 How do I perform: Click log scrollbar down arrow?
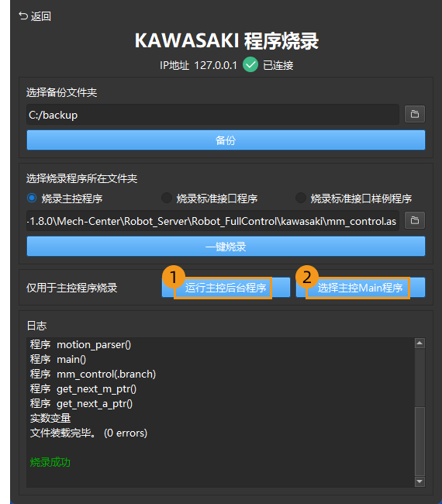click(420, 482)
